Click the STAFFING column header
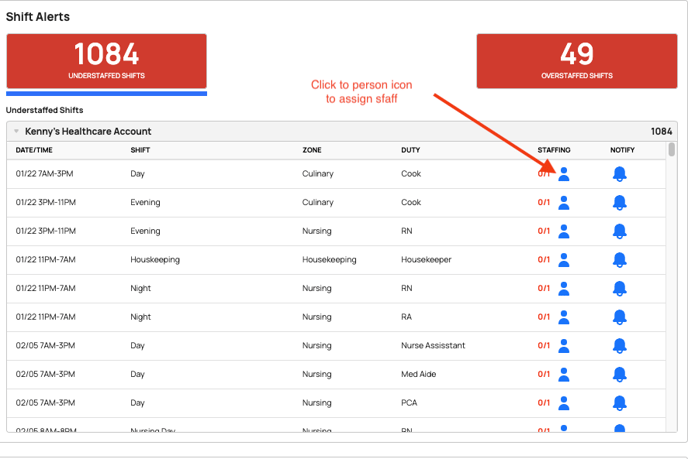 click(x=554, y=150)
